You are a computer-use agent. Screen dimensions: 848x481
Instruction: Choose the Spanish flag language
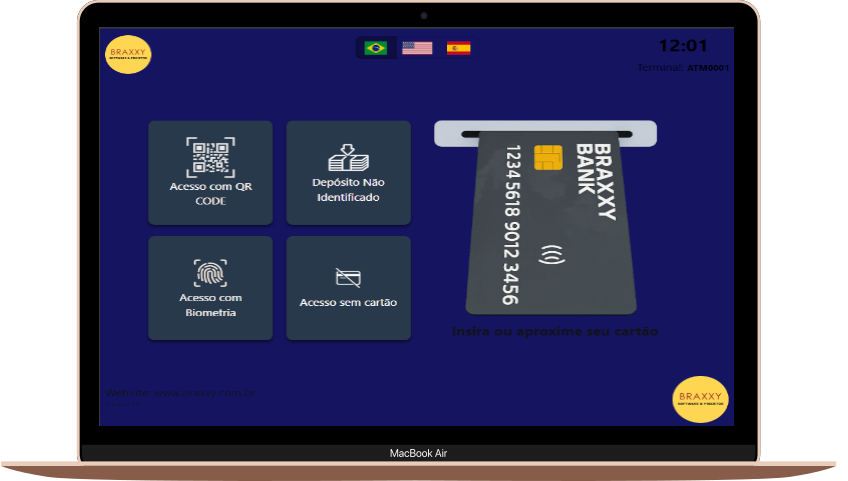coord(458,48)
